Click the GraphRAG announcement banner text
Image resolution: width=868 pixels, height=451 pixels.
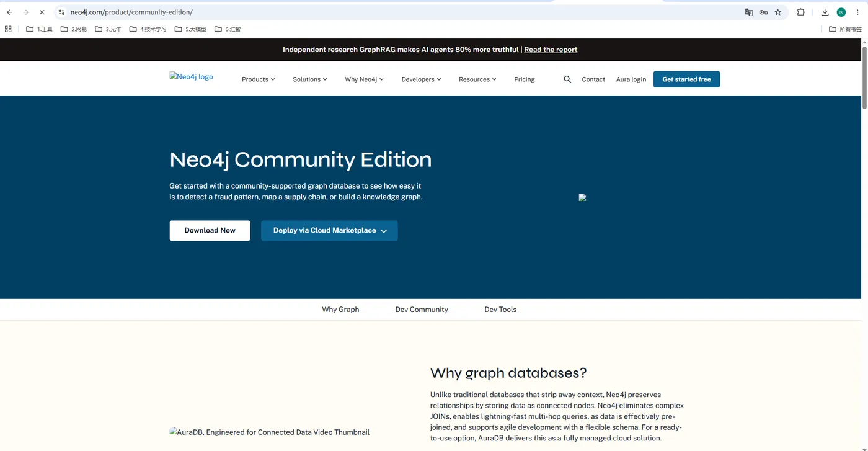[x=401, y=50]
